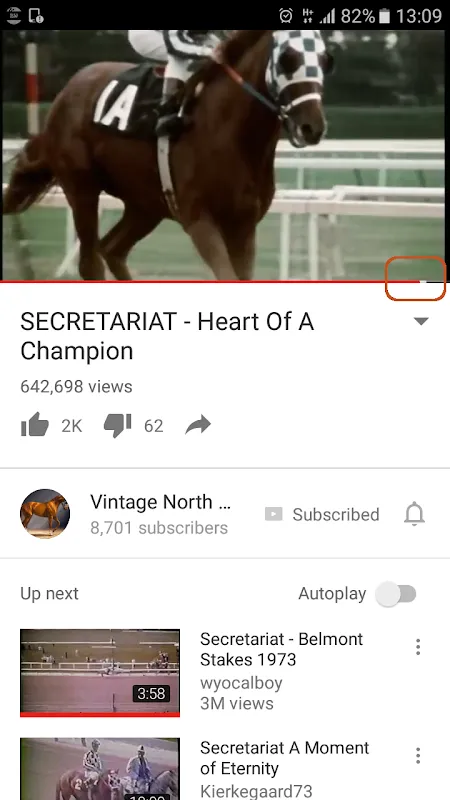
Task: Tap the share arrow icon
Action: [198, 425]
